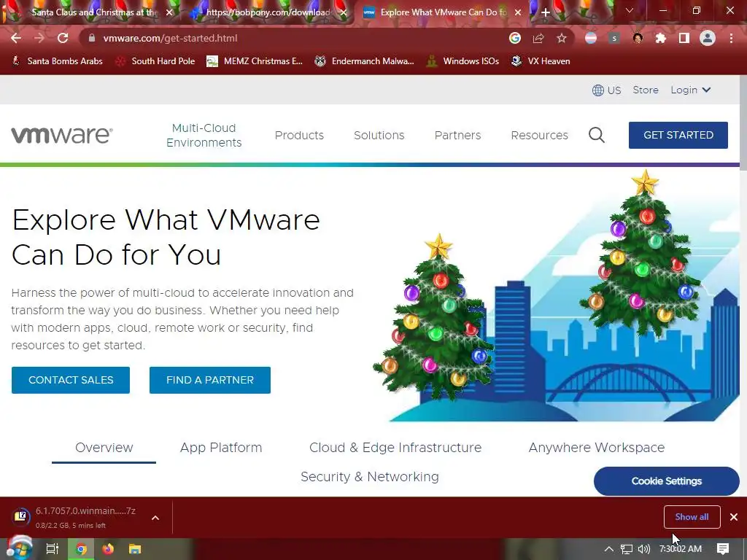
Task: Click the globe US region selector
Action: (x=606, y=90)
